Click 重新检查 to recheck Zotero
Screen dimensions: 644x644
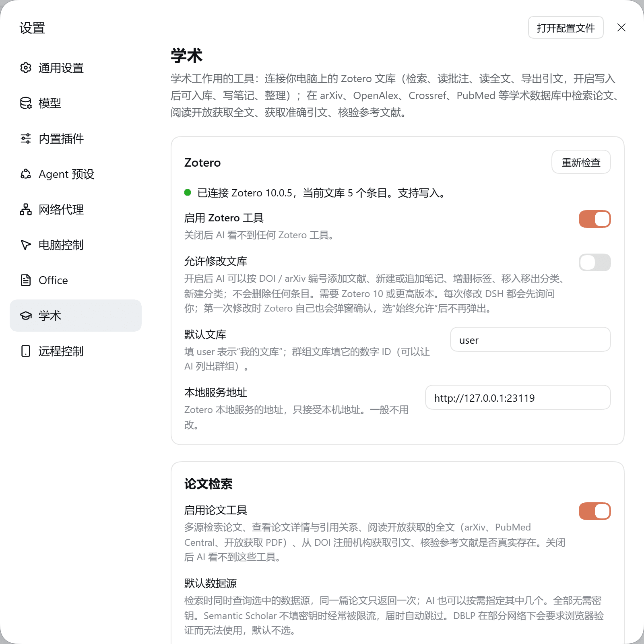(581, 162)
